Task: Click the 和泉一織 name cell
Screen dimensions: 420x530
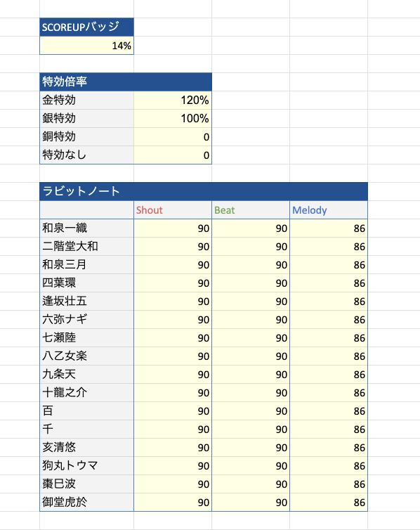Action: click(87, 228)
